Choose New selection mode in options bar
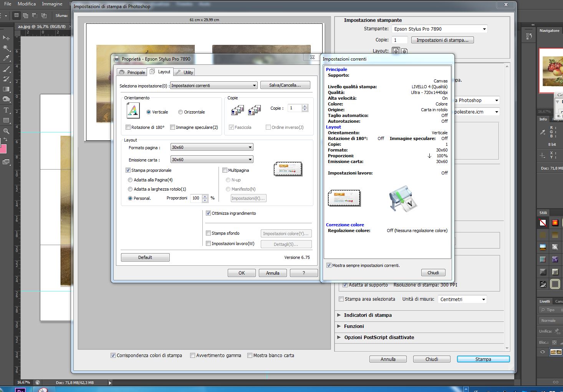Viewport: 563px width, 392px height. tap(16, 15)
